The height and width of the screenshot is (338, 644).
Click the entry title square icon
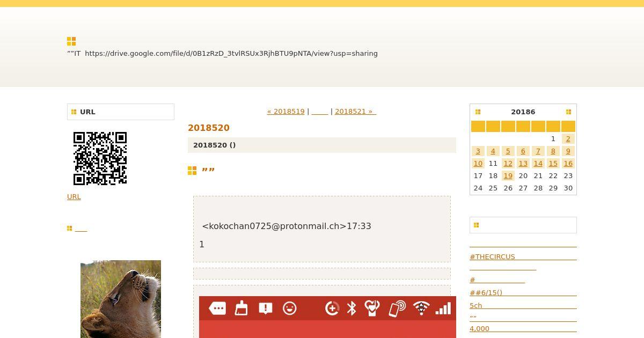[192, 171]
